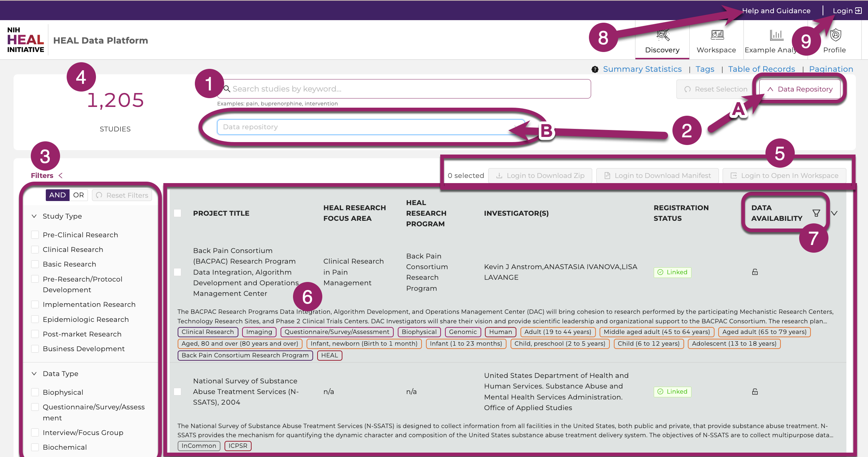Click the Imaging tag
Screen dimensions: 868x457
pyautogui.click(x=259, y=332)
